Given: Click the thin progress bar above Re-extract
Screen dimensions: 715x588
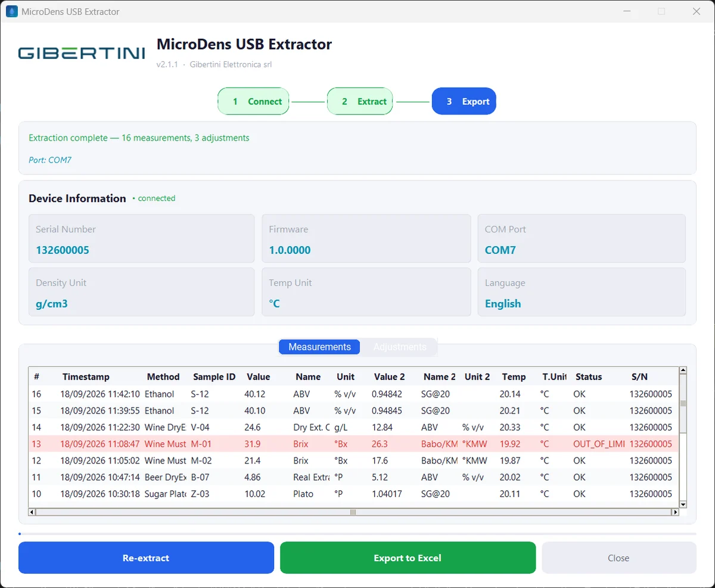Looking at the screenshot, I should pos(357,534).
